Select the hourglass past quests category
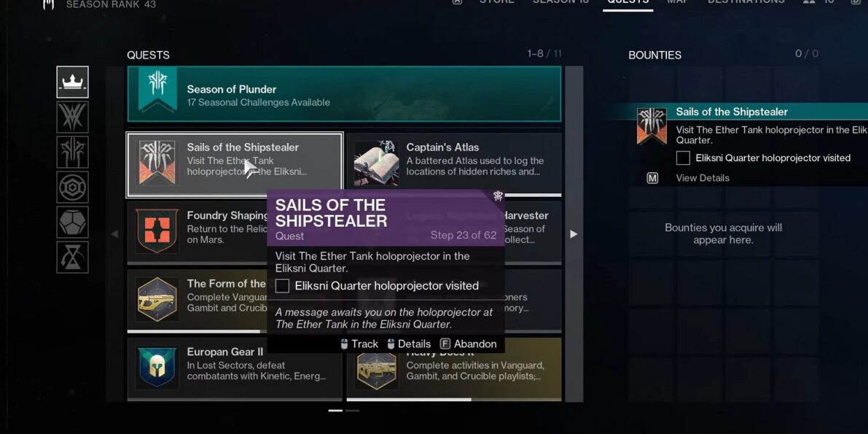Screen dimensions: 868x434 coord(73,257)
